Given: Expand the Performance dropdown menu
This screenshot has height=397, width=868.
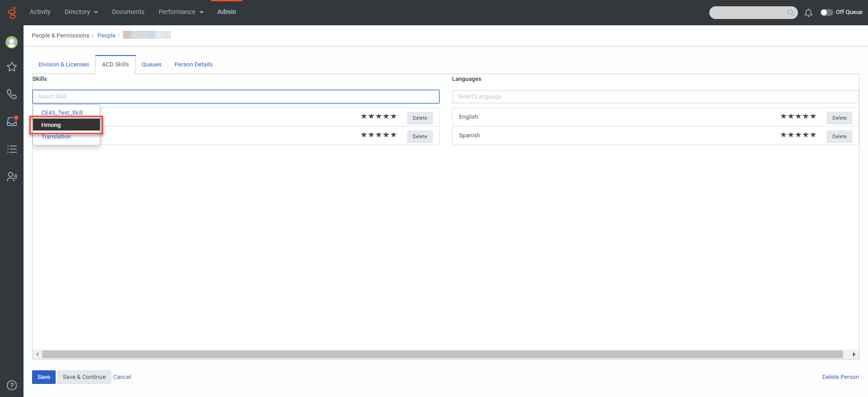Looking at the screenshot, I should tap(181, 12).
